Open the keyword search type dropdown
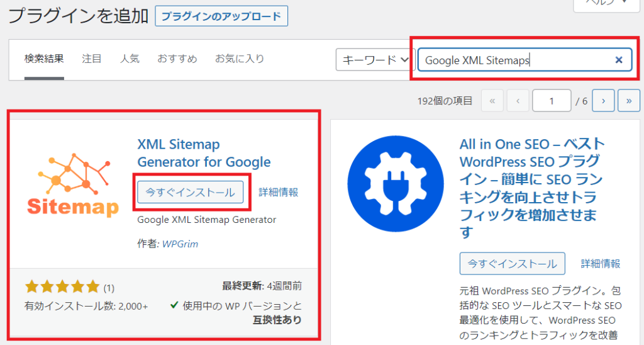 pos(375,60)
